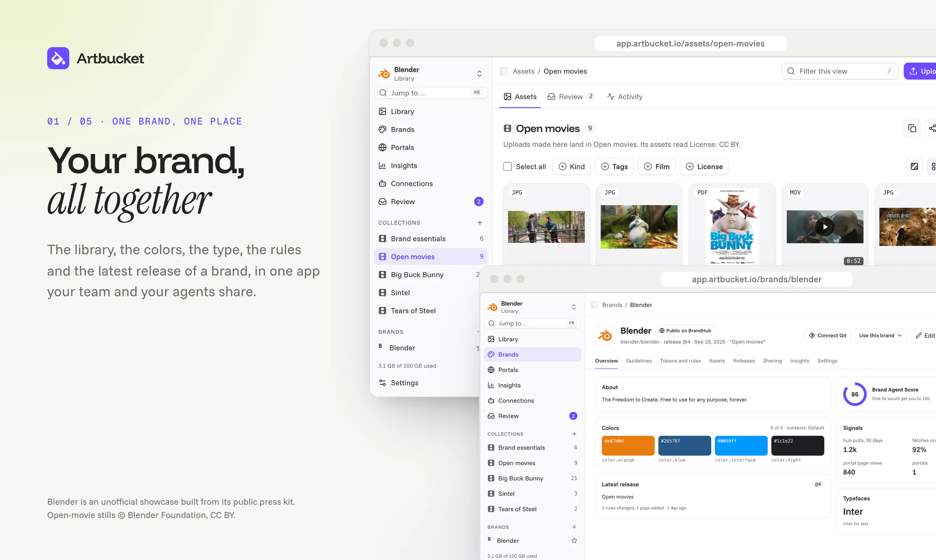The height and width of the screenshot is (560, 936).
Task: Star the Blender brand in Brands window sidebar
Action: pyautogui.click(x=574, y=540)
